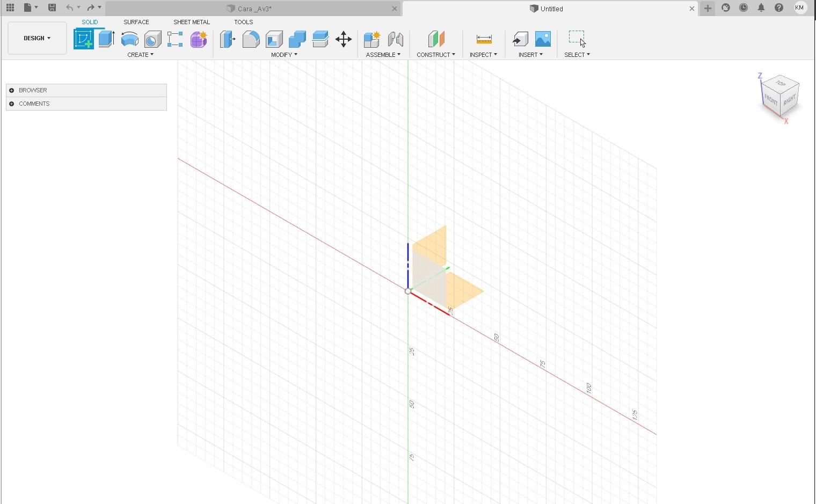Screen dimensions: 816x504
Task: Open the data panel grid icon
Action: (10, 8)
